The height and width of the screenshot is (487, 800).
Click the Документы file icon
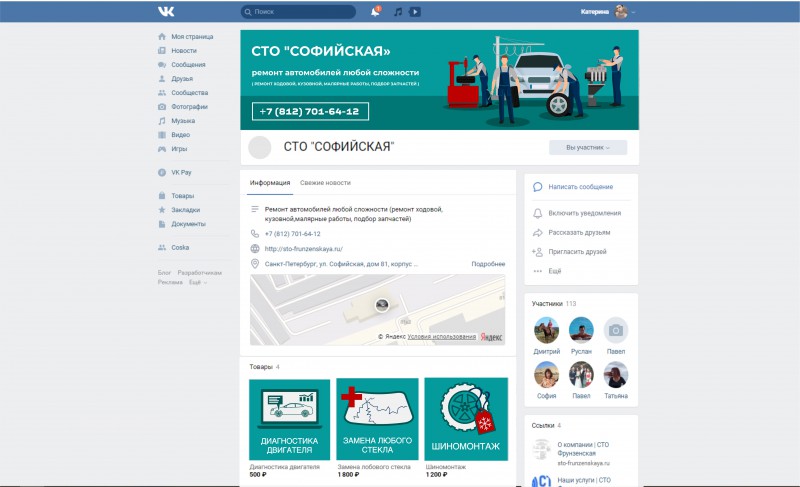[x=162, y=224]
